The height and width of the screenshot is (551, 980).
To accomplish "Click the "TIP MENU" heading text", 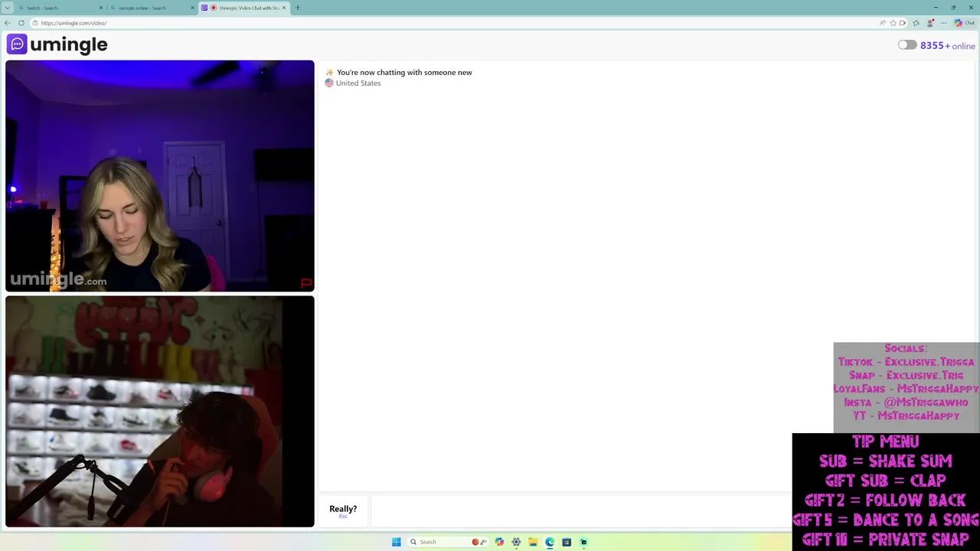I will (885, 442).
